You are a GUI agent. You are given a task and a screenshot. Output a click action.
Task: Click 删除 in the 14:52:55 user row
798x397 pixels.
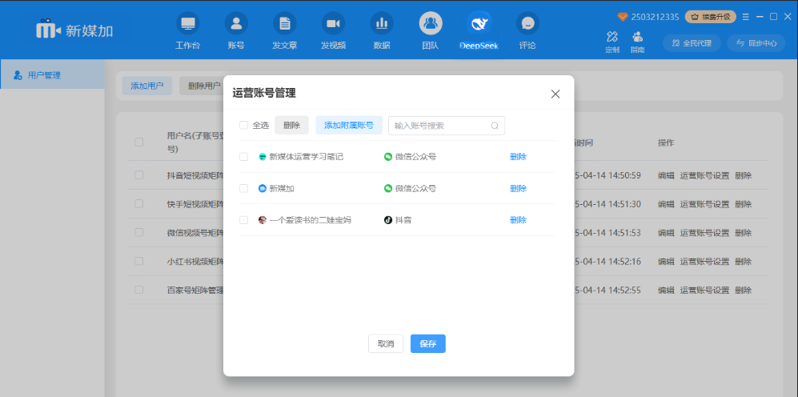coord(743,290)
